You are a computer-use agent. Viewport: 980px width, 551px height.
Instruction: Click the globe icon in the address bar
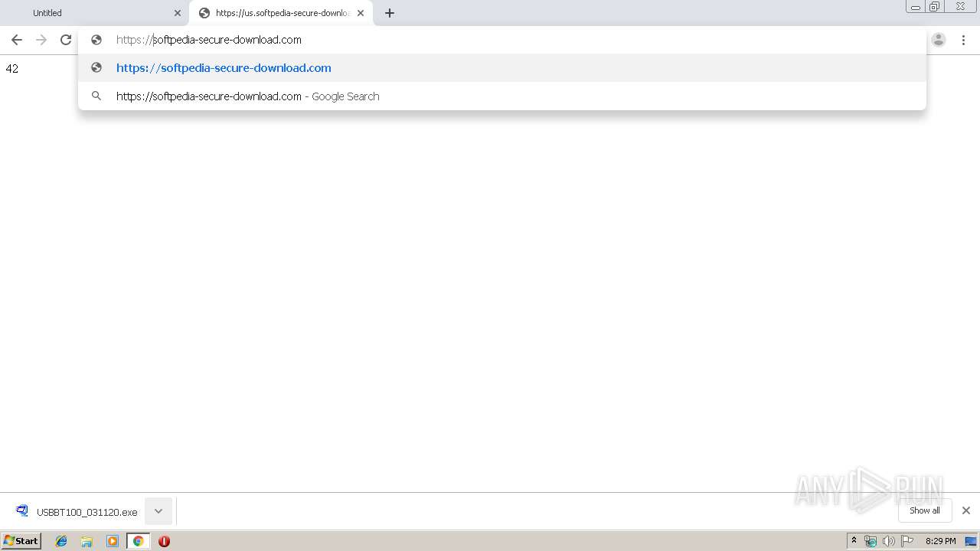96,40
